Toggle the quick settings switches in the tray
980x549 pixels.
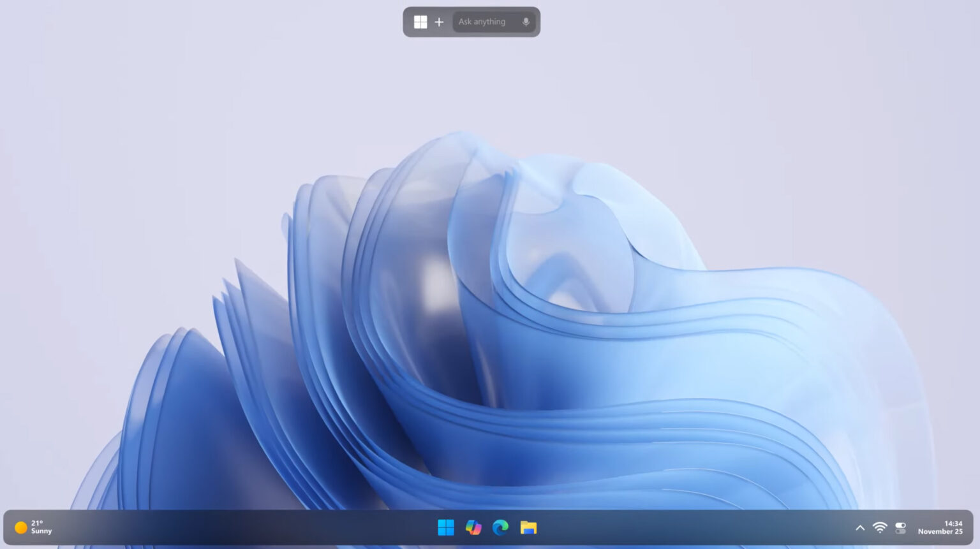click(900, 527)
